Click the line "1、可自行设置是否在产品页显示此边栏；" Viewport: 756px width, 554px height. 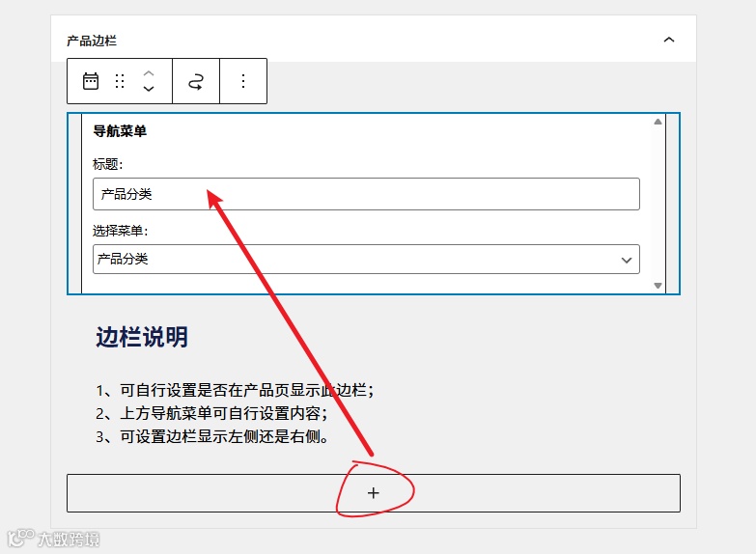click(x=235, y=390)
